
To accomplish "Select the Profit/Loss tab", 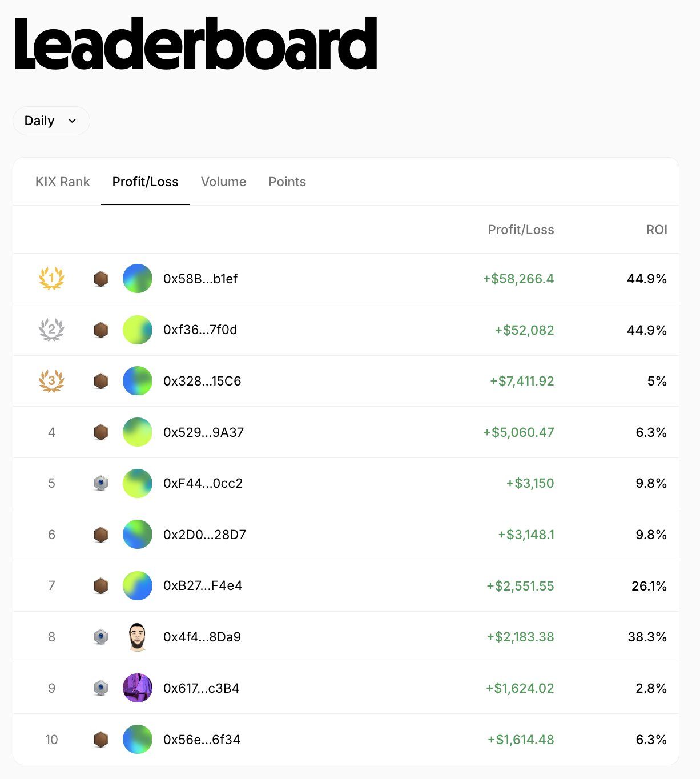I will click(146, 182).
